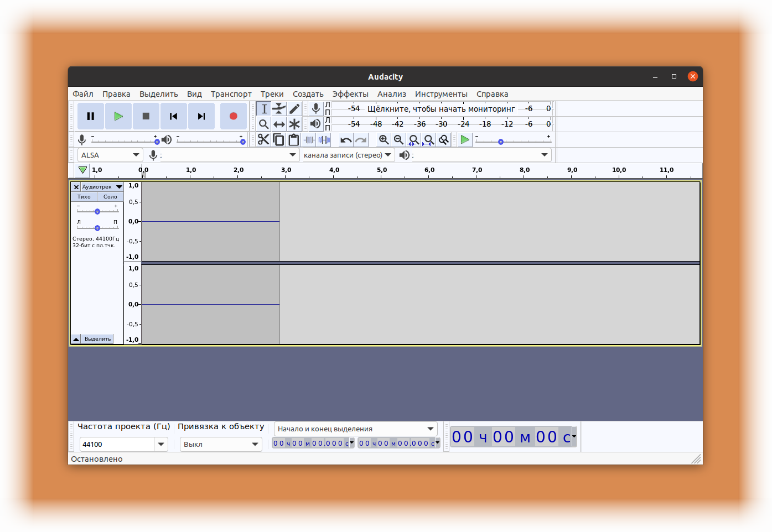
Task: Zoom out with the minus magnifier
Action: click(x=398, y=140)
